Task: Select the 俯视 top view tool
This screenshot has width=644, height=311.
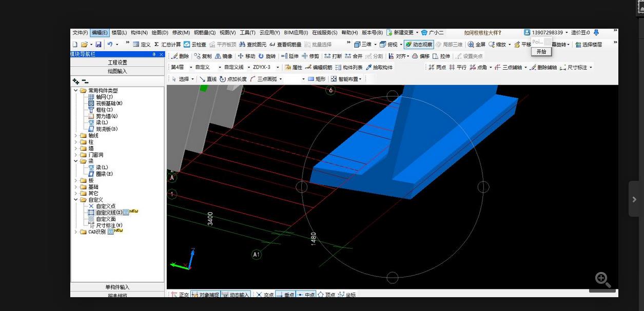Action: pyautogui.click(x=388, y=45)
